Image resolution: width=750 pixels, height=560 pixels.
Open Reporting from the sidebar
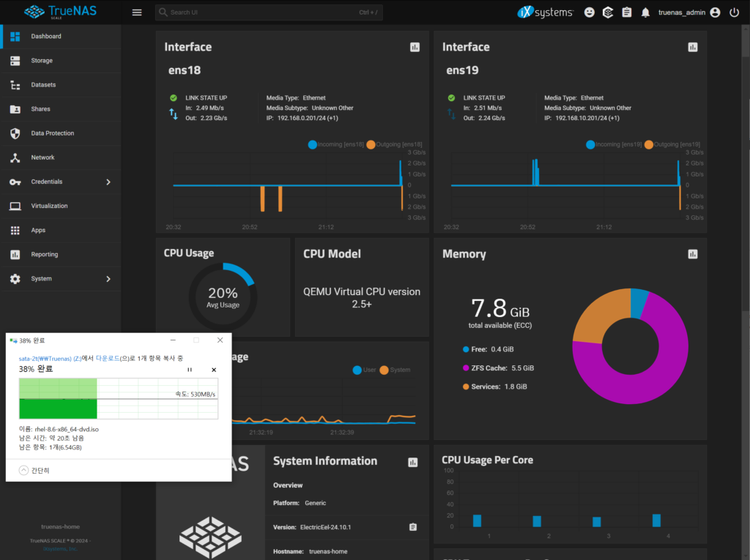(44, 255)
